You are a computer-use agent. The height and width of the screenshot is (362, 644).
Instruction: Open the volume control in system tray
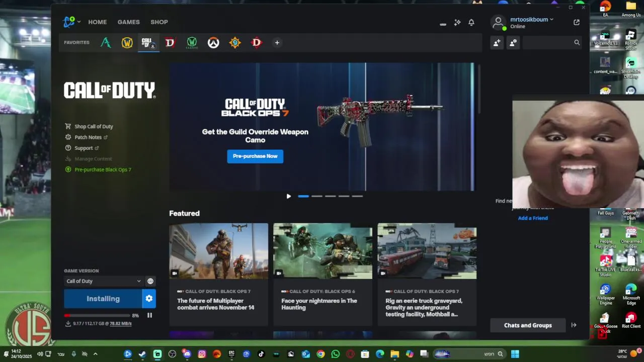[x=40, y=354]
